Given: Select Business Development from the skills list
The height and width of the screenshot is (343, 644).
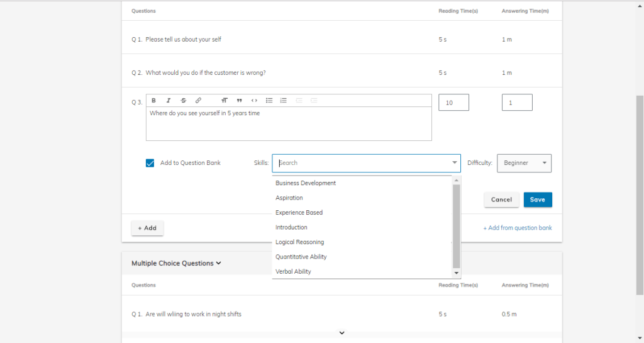Looking at the screenshot, I should tap(306, 183).
